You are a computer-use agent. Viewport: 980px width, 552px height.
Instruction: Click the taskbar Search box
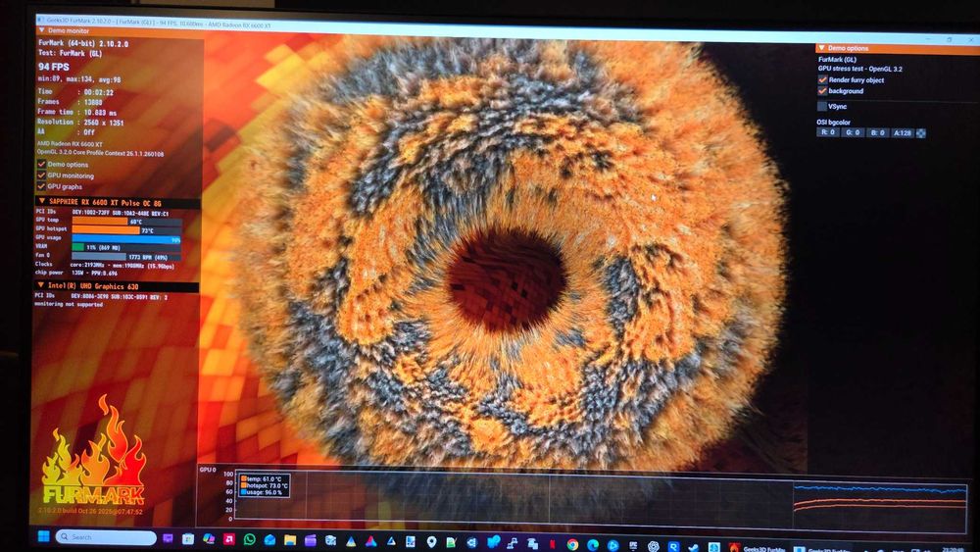(106, 537)
